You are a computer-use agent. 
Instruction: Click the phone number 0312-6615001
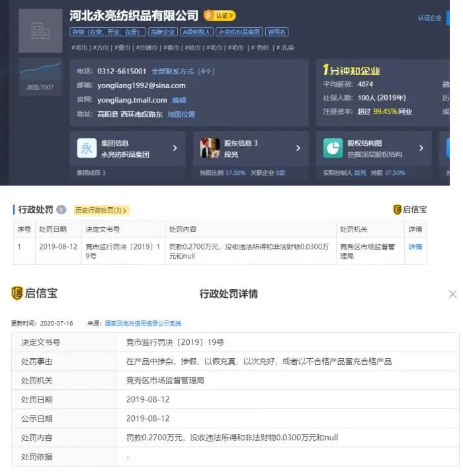[x=122, y=71]
